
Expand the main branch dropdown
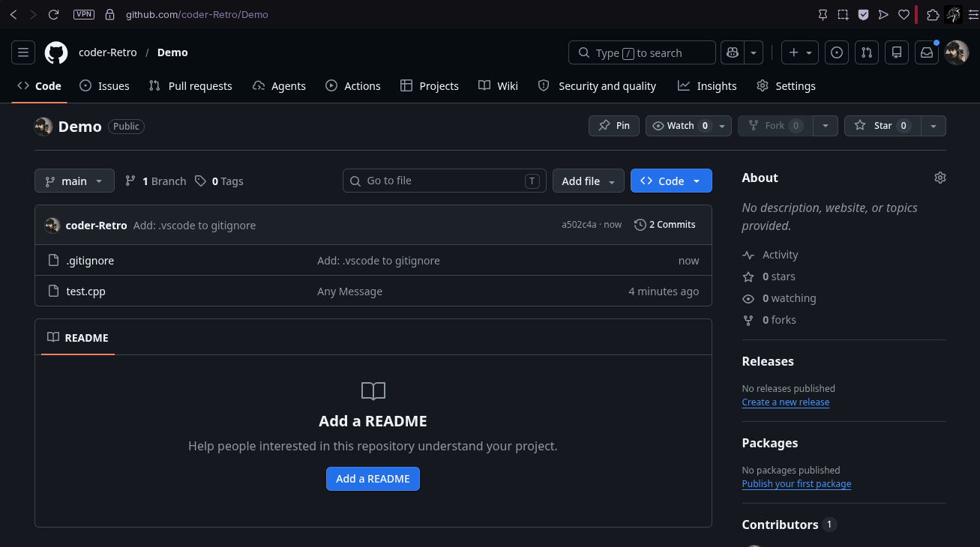[74, 181]
